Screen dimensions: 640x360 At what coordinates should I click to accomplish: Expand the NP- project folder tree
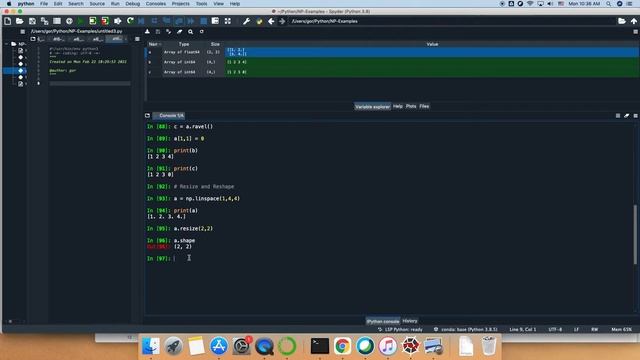pyautogui.click(x=7, y=44)
